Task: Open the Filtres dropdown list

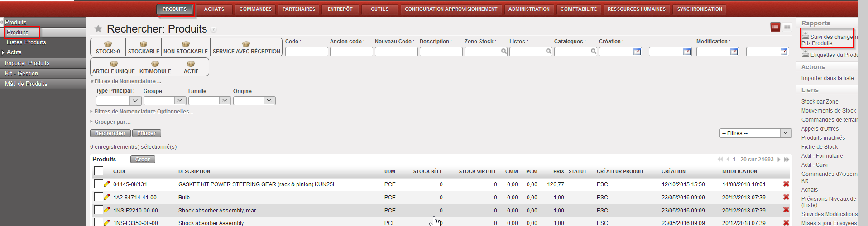Action: [786, 133]
